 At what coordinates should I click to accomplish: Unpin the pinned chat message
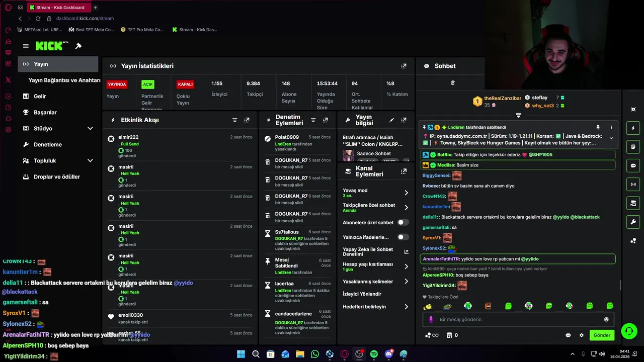598,128
